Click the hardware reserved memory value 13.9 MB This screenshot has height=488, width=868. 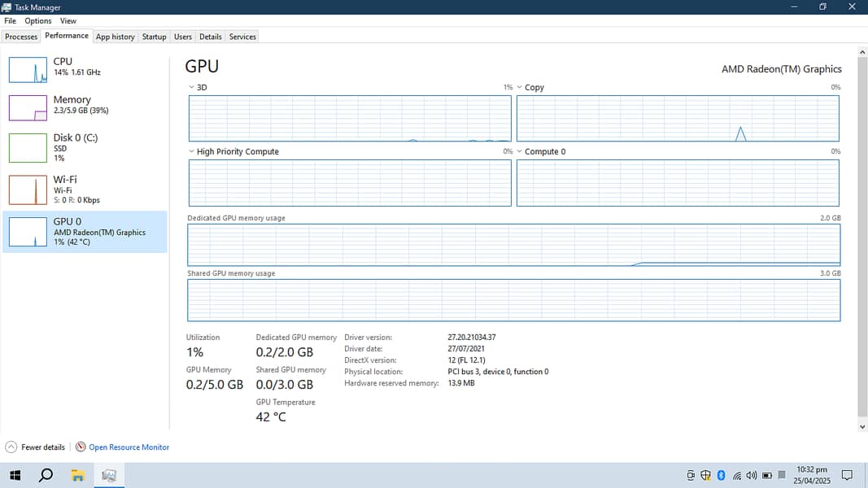[x=461, y=383]
